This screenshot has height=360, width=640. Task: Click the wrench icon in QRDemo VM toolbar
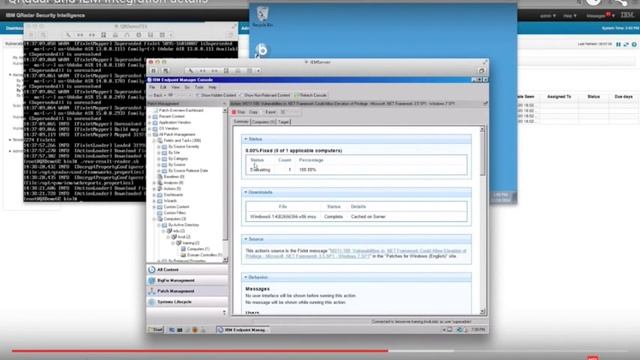[x=68, y=35]
